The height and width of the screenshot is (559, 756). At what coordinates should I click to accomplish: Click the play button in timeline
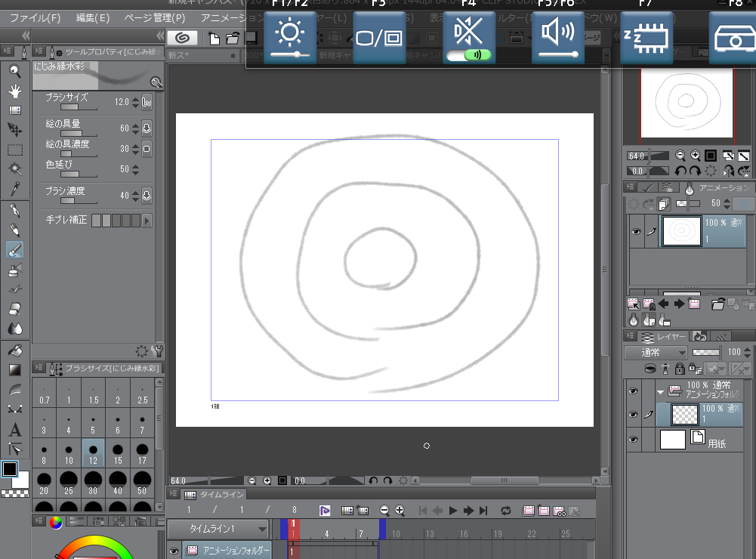(x=453, y=511)
